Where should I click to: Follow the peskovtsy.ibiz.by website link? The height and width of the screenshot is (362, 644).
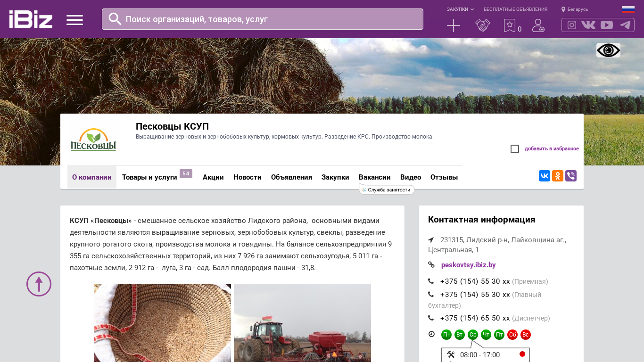[x=468, y=265]
